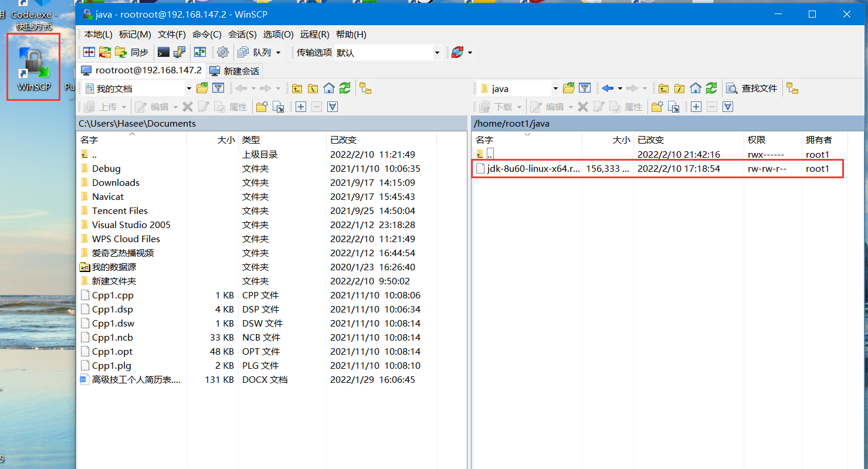Open the local directory dropdown showing 我的文档
This screenshot has width=868, height=469.
[x=188, y=88]
